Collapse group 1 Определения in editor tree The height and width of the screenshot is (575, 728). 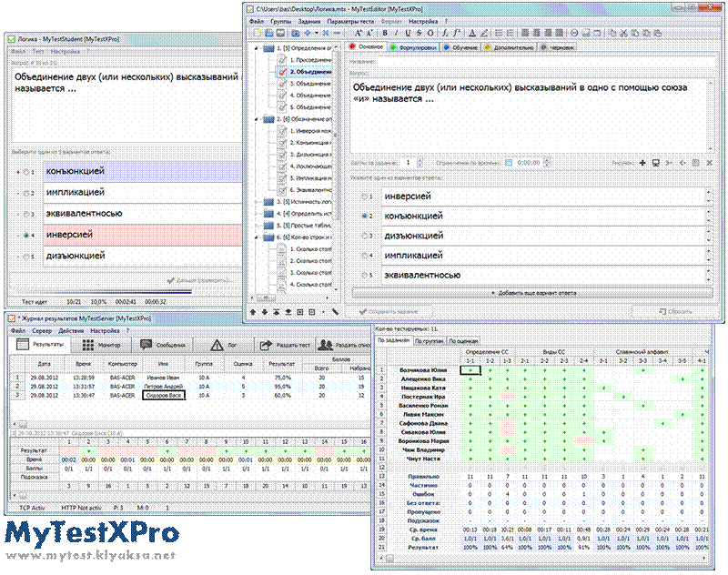coord(257,48)
